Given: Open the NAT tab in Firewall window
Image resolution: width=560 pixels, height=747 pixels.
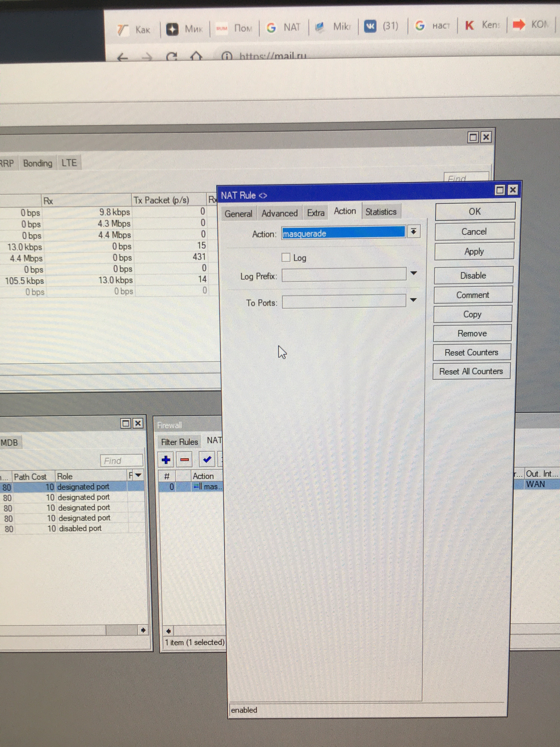Looking at the screenshot, I should [x=214, y=440].
